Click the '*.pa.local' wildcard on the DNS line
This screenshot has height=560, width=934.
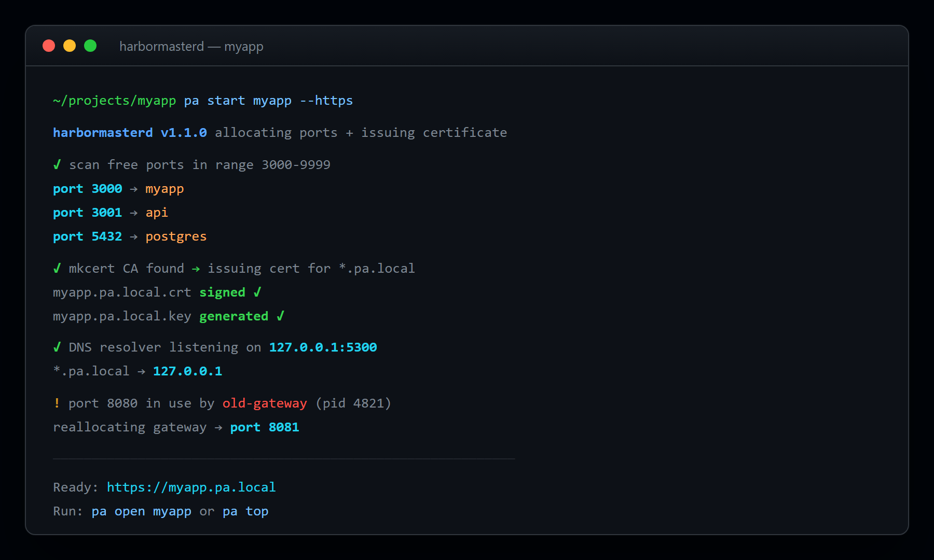91,371
